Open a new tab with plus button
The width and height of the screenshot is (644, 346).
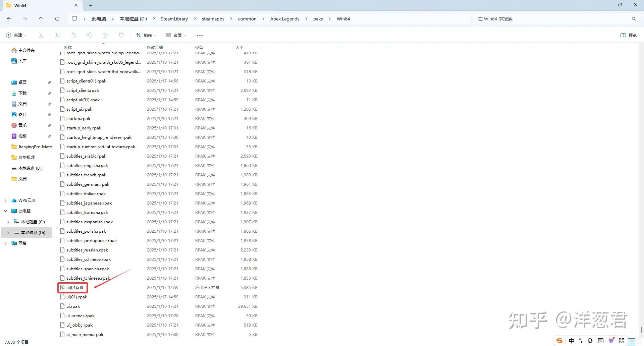(x=91, y=5)
